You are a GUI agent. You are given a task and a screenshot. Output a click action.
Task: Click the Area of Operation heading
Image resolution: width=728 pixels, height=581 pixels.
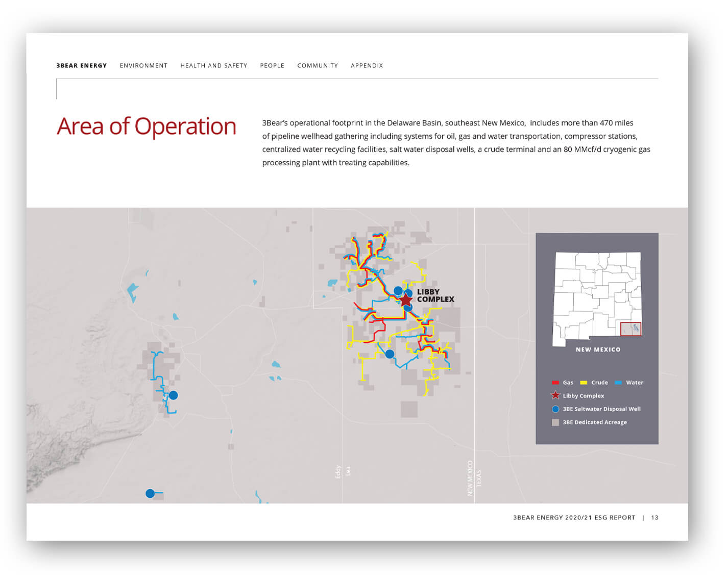147,127
